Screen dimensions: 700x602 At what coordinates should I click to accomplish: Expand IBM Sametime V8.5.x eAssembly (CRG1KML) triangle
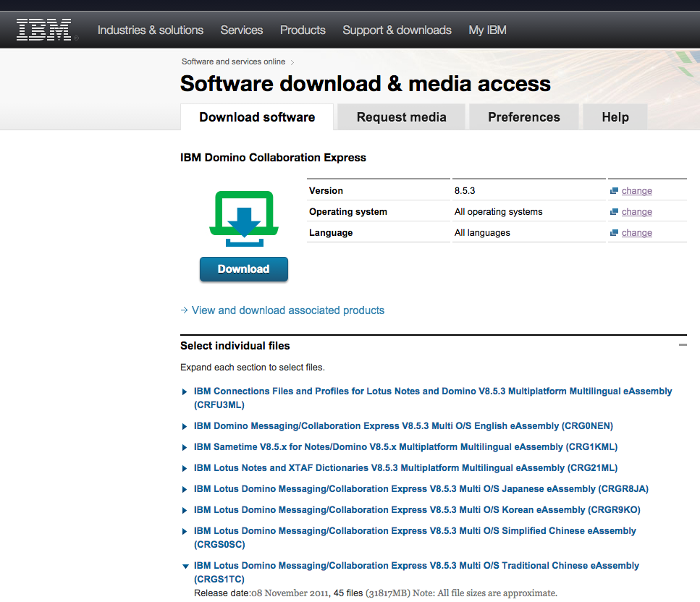[x=185, y=448]
